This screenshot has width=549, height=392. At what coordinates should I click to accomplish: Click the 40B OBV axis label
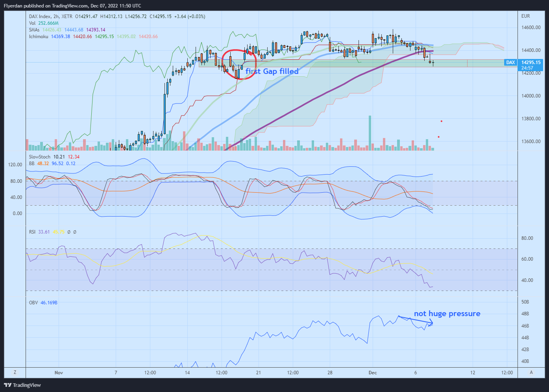525,361
